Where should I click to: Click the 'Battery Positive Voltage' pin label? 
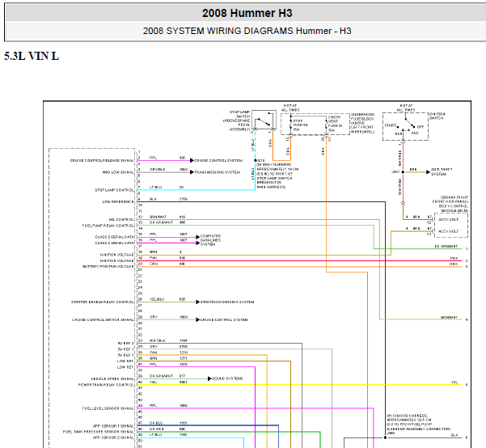point(108,265)
